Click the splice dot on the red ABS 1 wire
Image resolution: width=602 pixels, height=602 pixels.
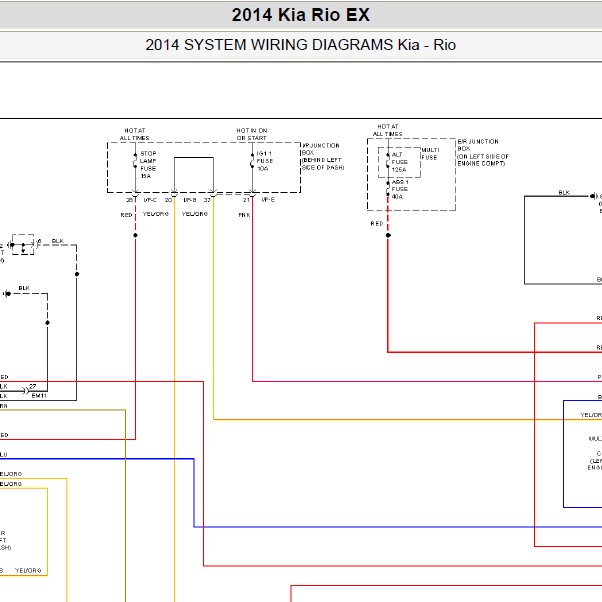pyautogui.click(x=388, y=235)
